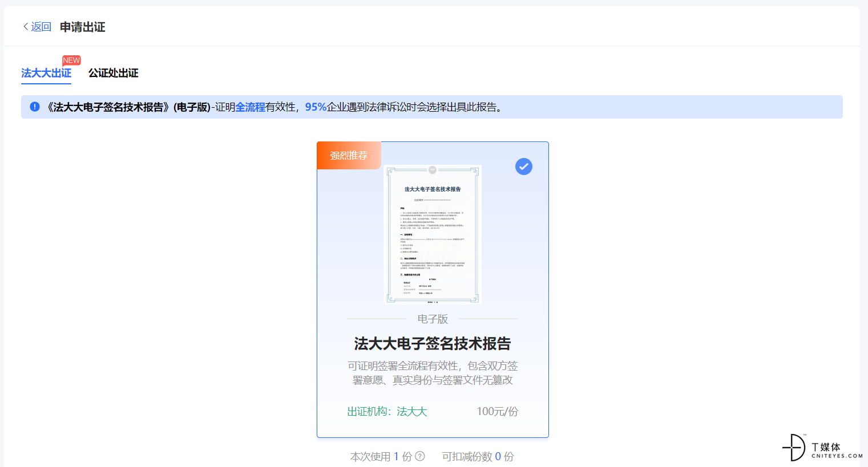Select the 法大大电子签名技术报告 card title
Image resolution: width=868 pixels, height=467 pixels.
pos(433,343)
